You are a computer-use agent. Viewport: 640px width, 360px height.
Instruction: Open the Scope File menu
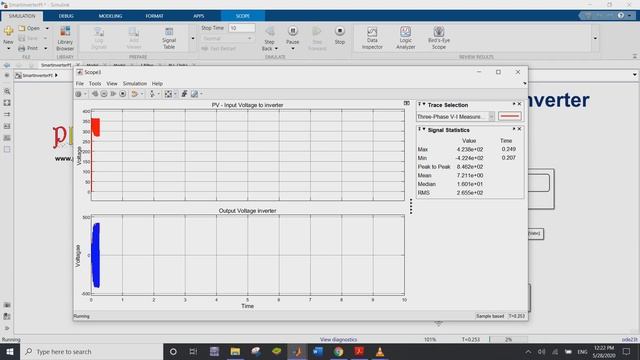tap(80, 83)
